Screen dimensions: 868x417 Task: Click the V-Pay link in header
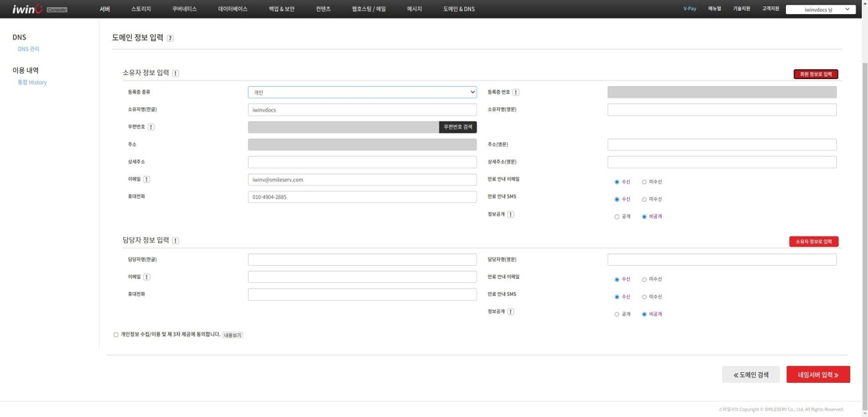(x=690, y=9)
